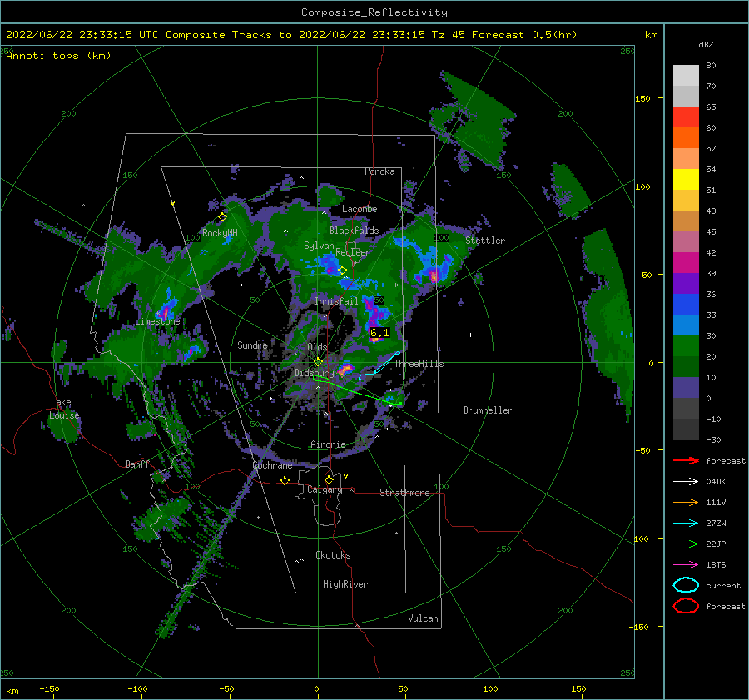Image resolution: width=749 pixels, height=700 pixels.
Task: Click the Lacombe label
Action: pos(360,209)
